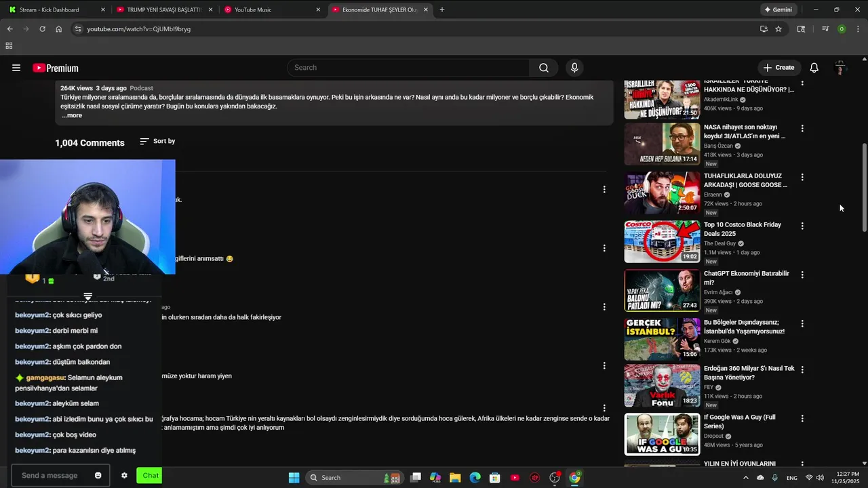Click the address bar URL

[x=138, y=29]
